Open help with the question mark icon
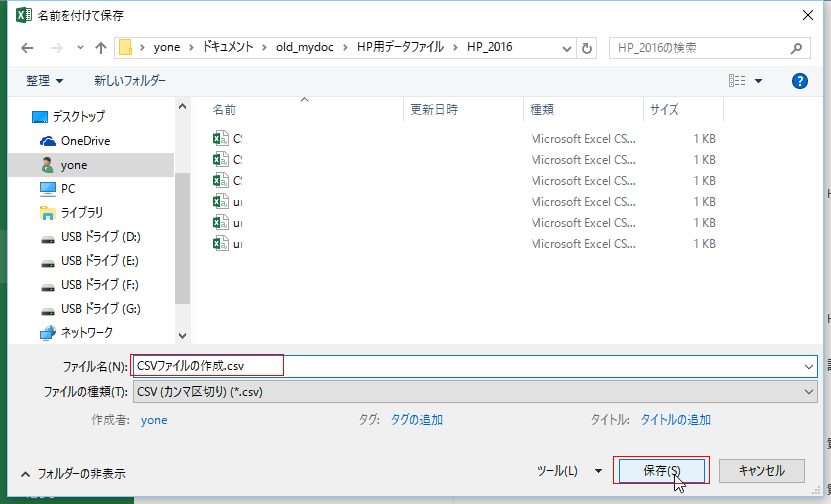Viewport: 831px width, 504px height. 800,81
